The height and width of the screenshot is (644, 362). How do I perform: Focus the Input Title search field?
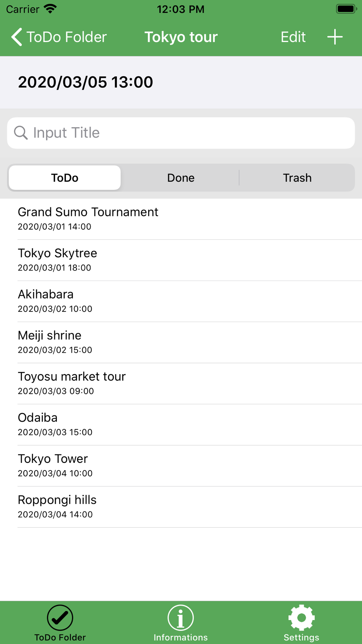click(181, 133)
